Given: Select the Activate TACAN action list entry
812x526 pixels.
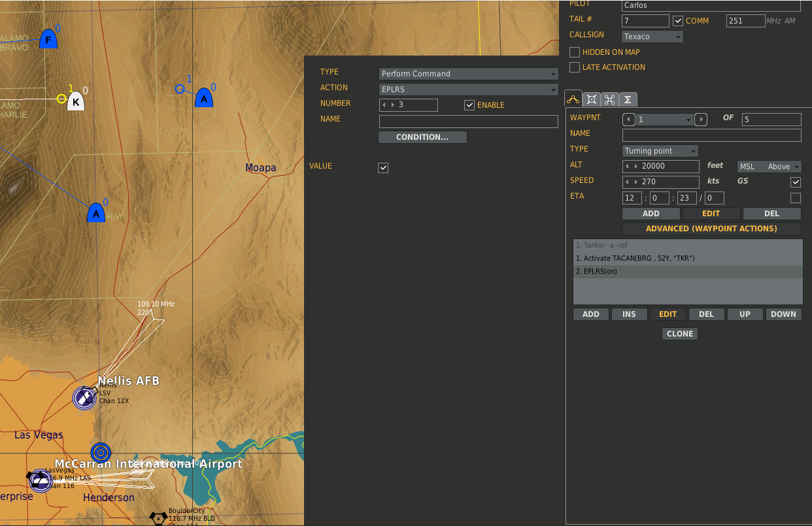Looking at the screenshot, I should tap(687, 258).
